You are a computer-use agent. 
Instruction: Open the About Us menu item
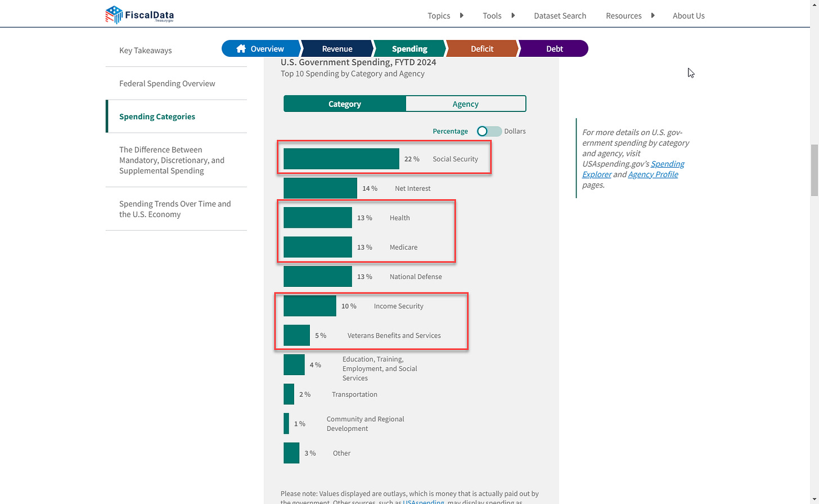click(x=688, y=16)
